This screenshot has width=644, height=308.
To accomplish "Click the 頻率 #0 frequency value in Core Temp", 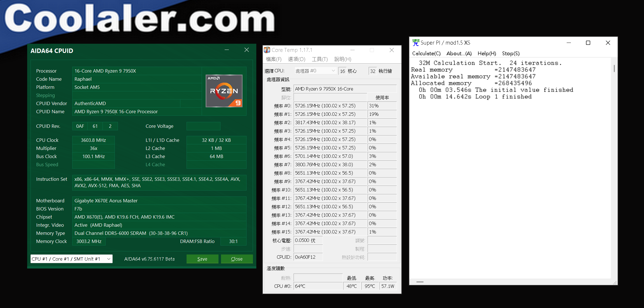I will pos(330,106).
